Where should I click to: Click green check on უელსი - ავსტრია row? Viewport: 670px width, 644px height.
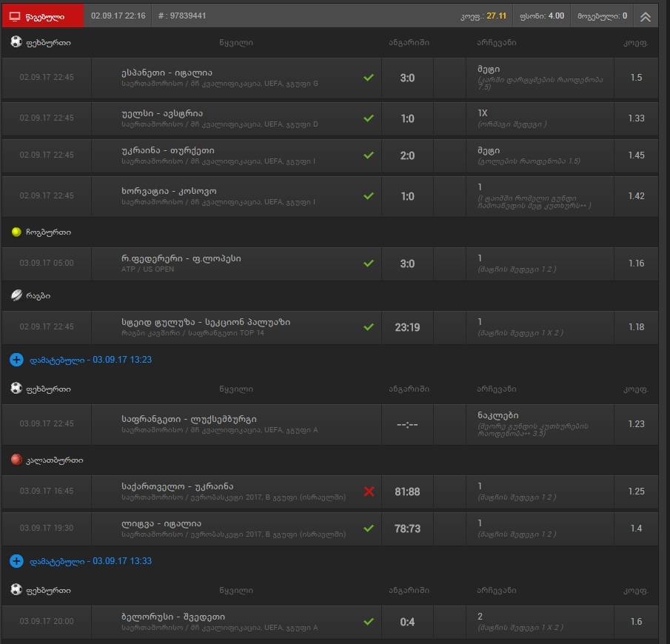[369, 118]
